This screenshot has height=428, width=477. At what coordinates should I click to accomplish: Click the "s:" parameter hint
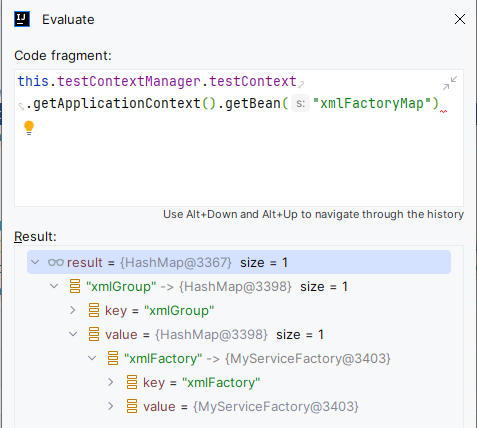pyautogui.click(x=300, y=103)
